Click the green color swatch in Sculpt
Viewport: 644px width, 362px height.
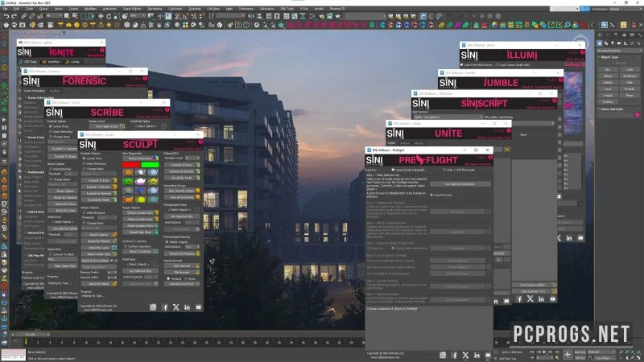150,165
